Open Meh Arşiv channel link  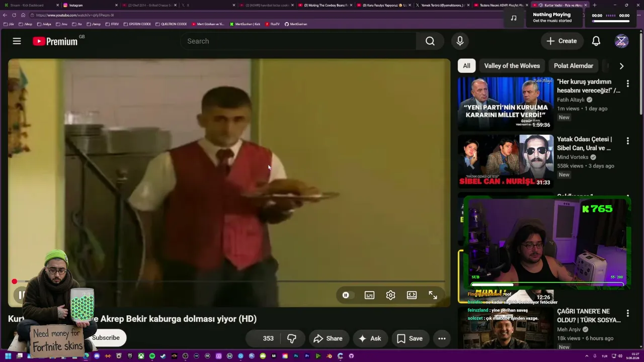point(569,329)
